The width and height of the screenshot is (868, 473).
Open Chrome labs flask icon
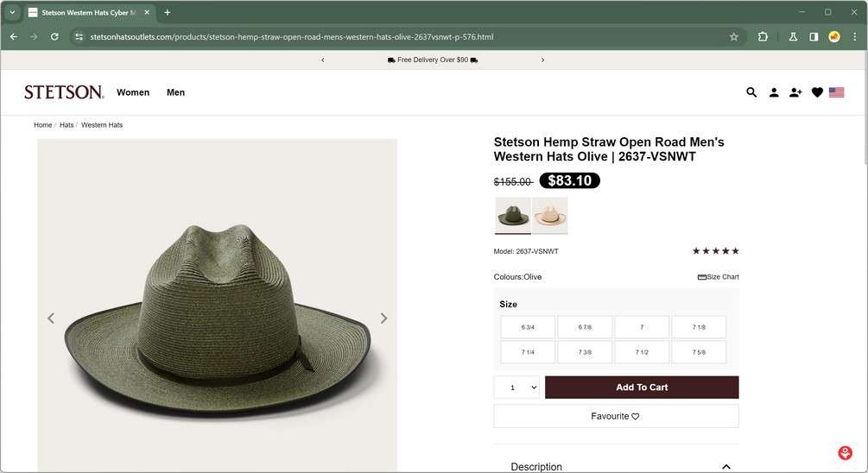pos(793,36)
